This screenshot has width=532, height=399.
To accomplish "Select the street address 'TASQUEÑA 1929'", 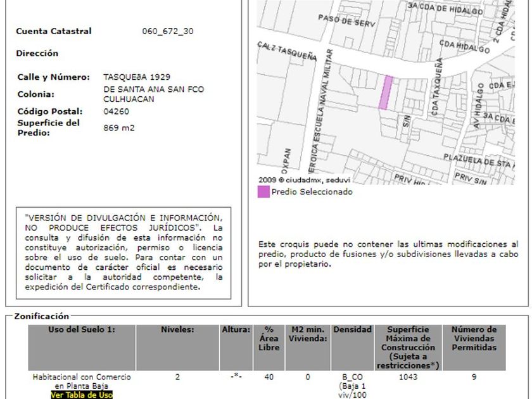I will [137, 77].
